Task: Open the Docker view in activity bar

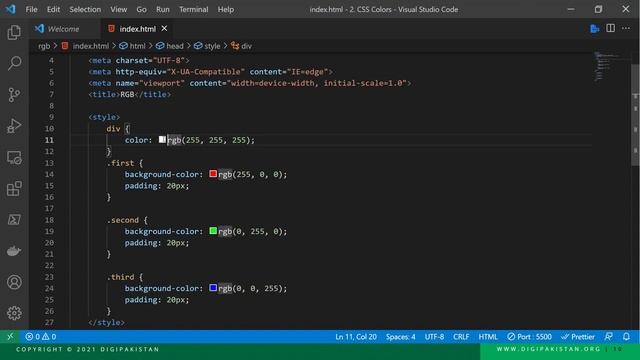Action: click(14, 251)
